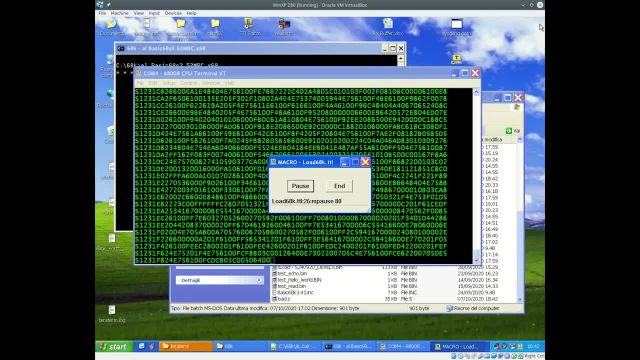The width and height of the screenshot is (640, 360).
Task: Switch to COM4 68008 taskbar button
Action: [402, 346]
